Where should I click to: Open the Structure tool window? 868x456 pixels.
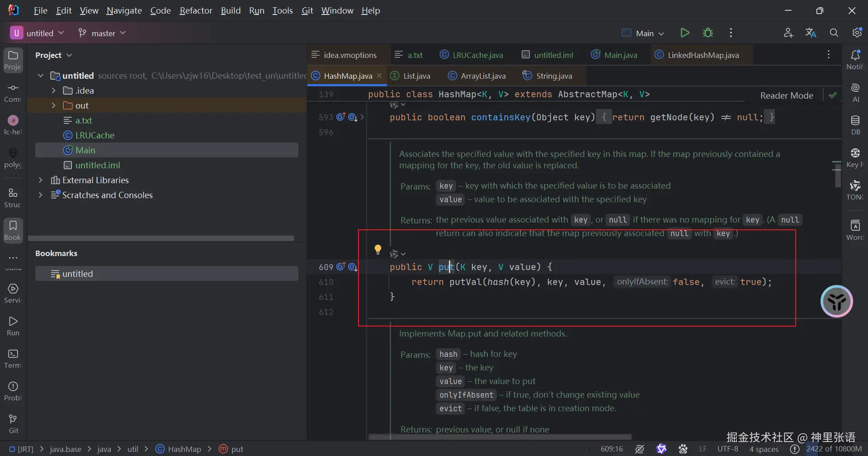coord(13,198)
